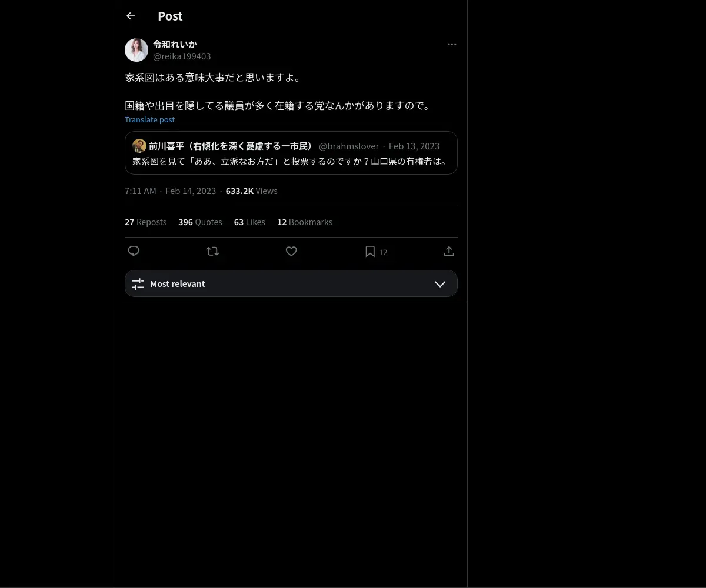Screen dimensions: 706x588
Task: Visit the @reika199403 handle
Action: pos(182,56)
